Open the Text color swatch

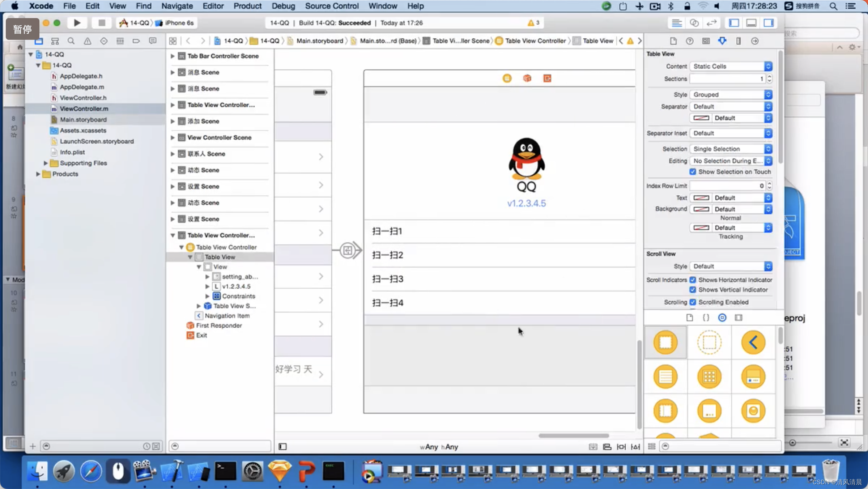[701, 198]
